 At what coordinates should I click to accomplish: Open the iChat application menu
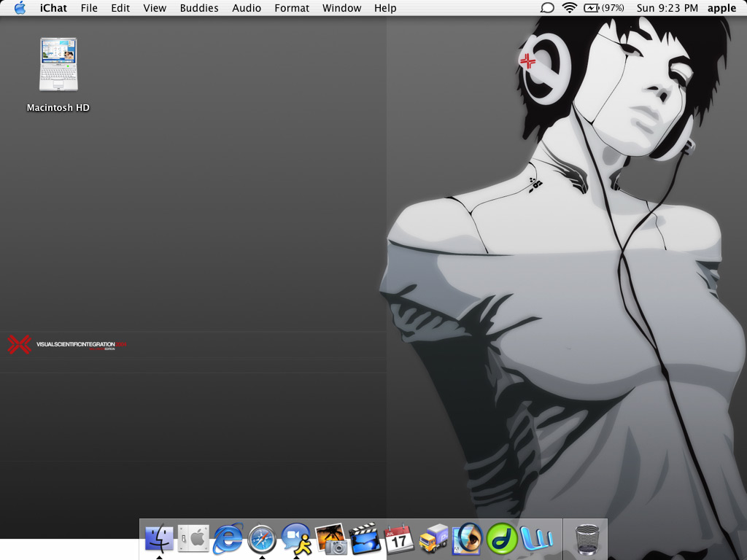(53, 8)
